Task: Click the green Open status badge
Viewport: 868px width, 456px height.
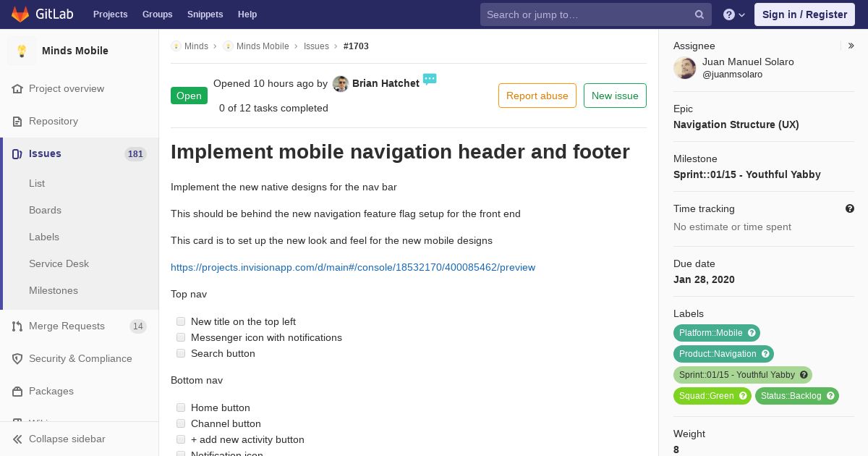Action: click(189, 96)
